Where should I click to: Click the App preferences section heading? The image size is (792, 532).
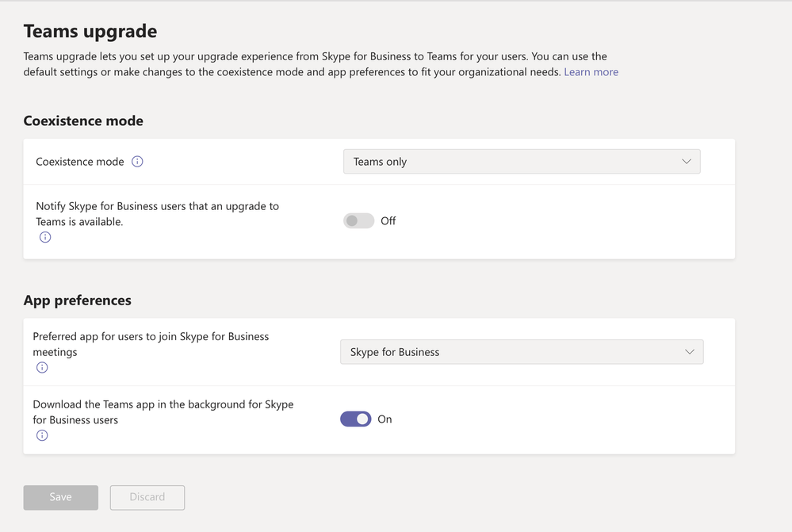[77, 300]
